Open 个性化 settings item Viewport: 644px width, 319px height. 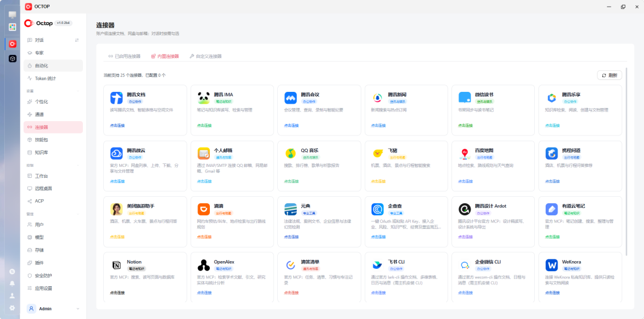pos(53,102)
